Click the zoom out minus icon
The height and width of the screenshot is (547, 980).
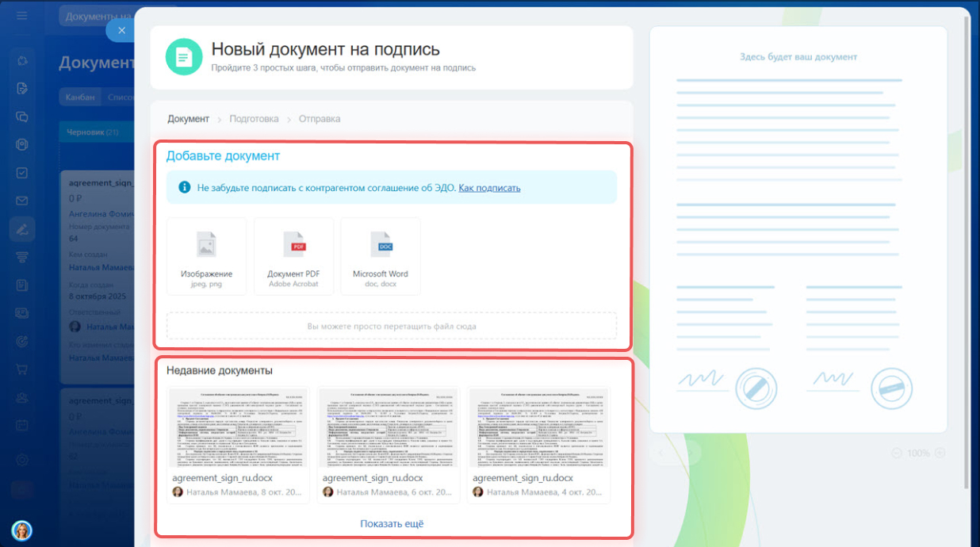click(x=897, y=453)
